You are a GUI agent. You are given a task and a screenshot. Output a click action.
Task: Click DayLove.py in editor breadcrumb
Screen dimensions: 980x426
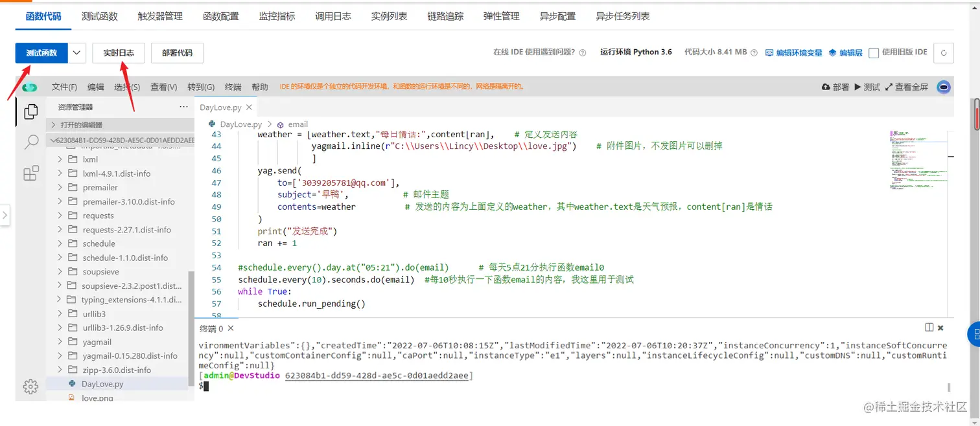(x=236, y=124)
